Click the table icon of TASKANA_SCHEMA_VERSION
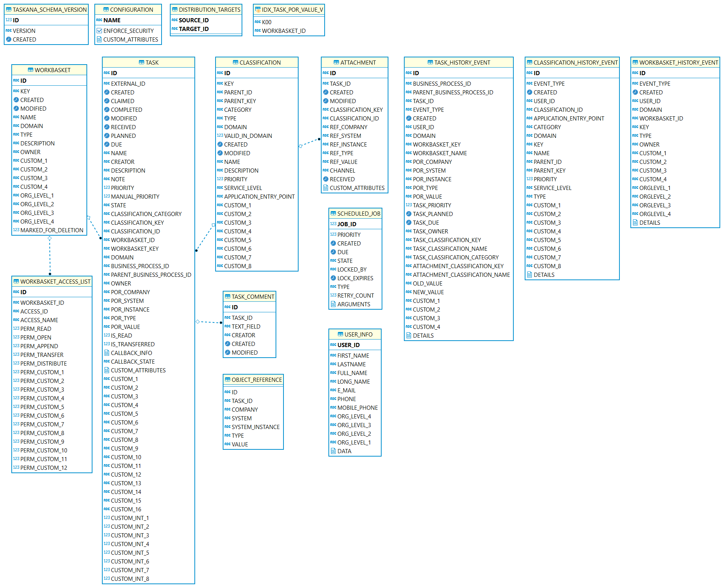The height and width of the screenshot is (588, 724). [x=9, y=9]
